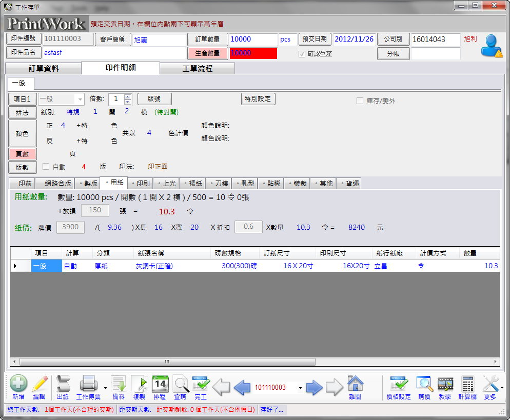
Task: Open the job number 101110003 dropdown arrow
Action: (300, 388)
